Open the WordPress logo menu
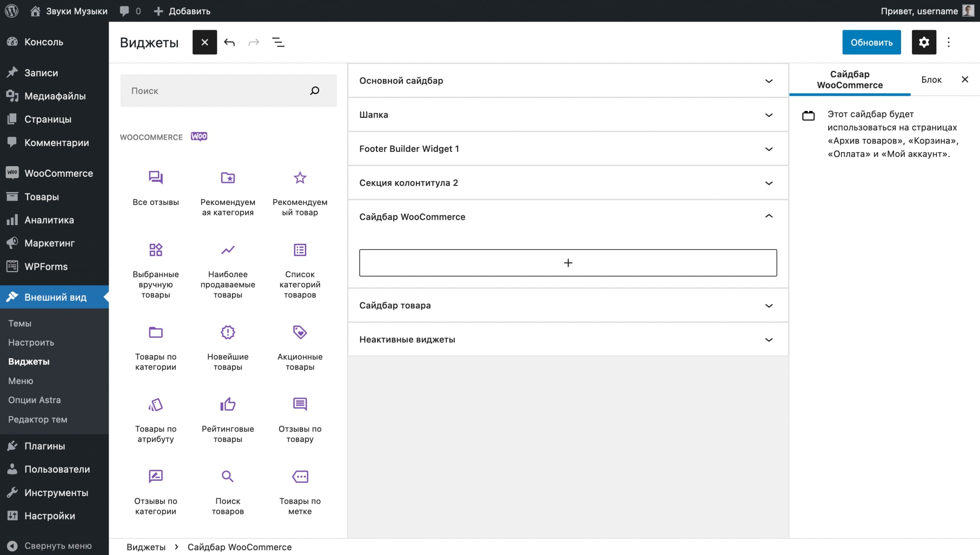The height and width of the screenshot is (555, 980). (11, 11)
